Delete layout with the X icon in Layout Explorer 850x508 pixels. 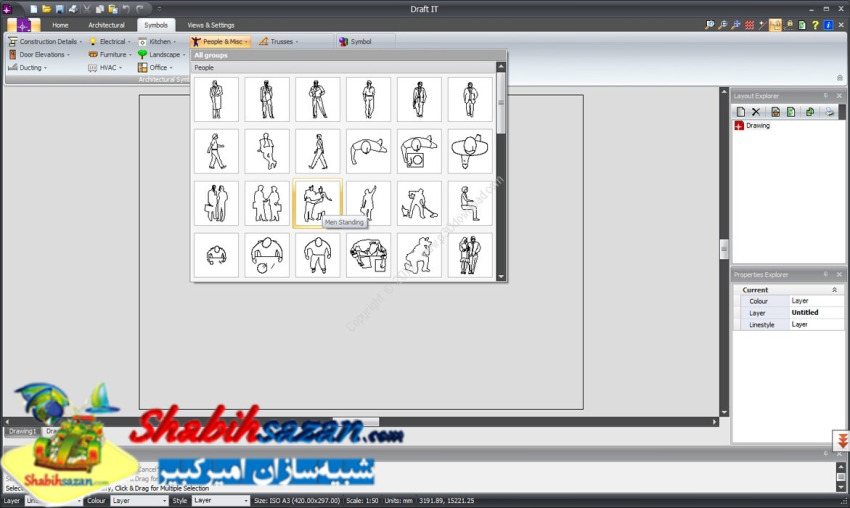click(756, 112)
